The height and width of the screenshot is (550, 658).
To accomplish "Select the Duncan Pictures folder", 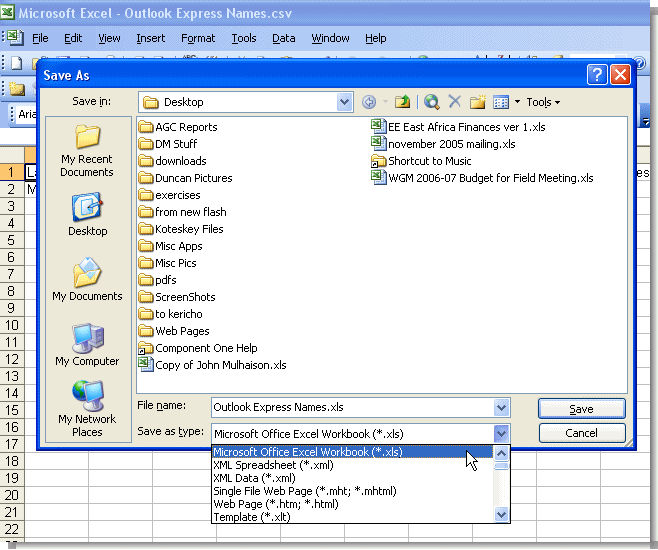I will [x=185, y=178].
